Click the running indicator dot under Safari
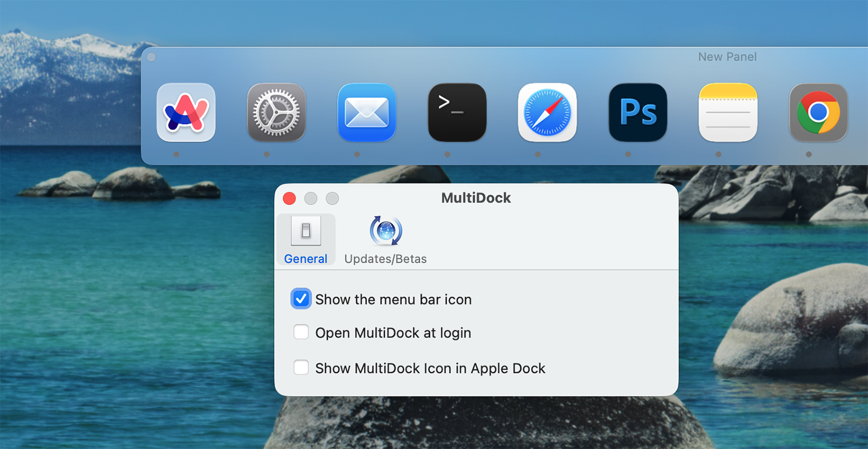The height and width of the screenshot is (449, 868). (537, 154)
